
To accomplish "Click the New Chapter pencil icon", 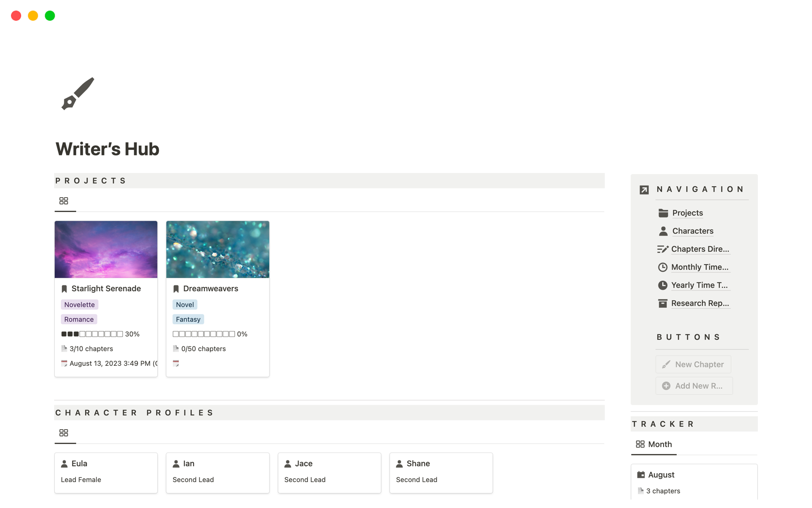I will pos(667,364).
